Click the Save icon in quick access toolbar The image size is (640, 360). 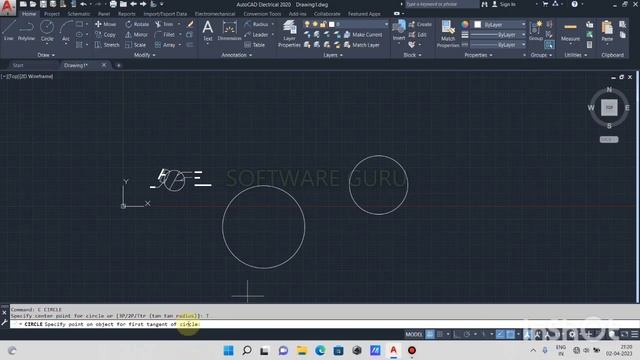(43, 4)
